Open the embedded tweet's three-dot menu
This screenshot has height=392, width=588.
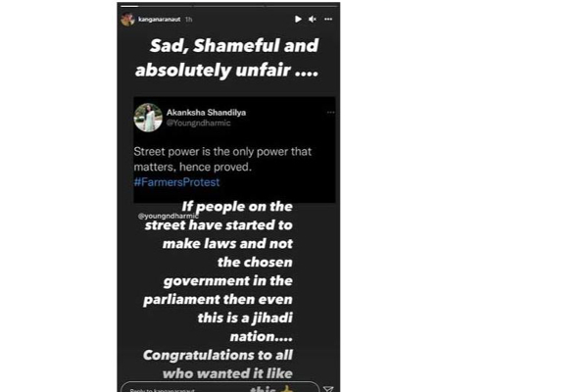coord(323,113)
